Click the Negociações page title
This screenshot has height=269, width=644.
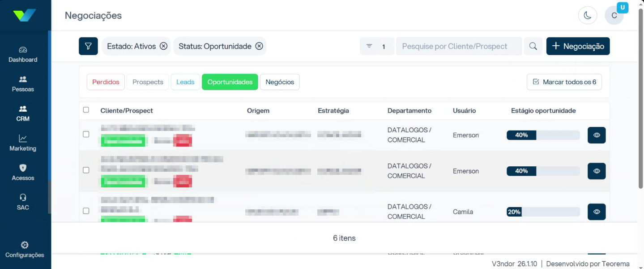(93, 15)
